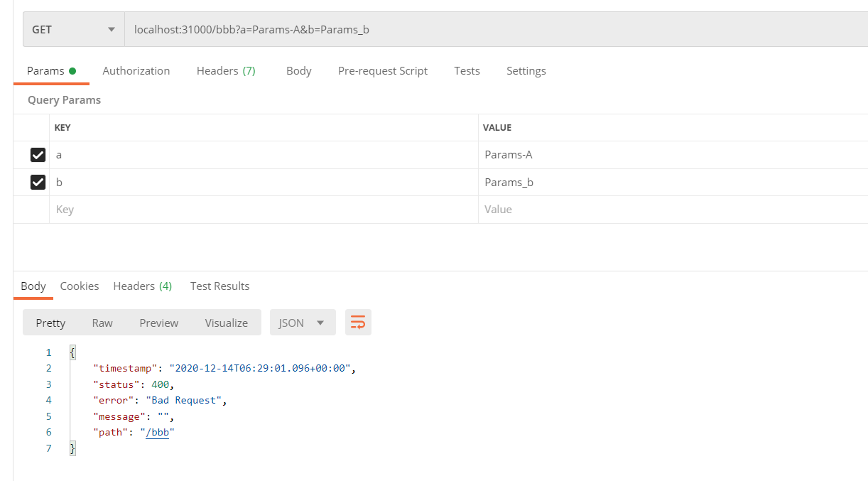
Task: Switch to the Authorization tab
Action: tap(136, 70)
